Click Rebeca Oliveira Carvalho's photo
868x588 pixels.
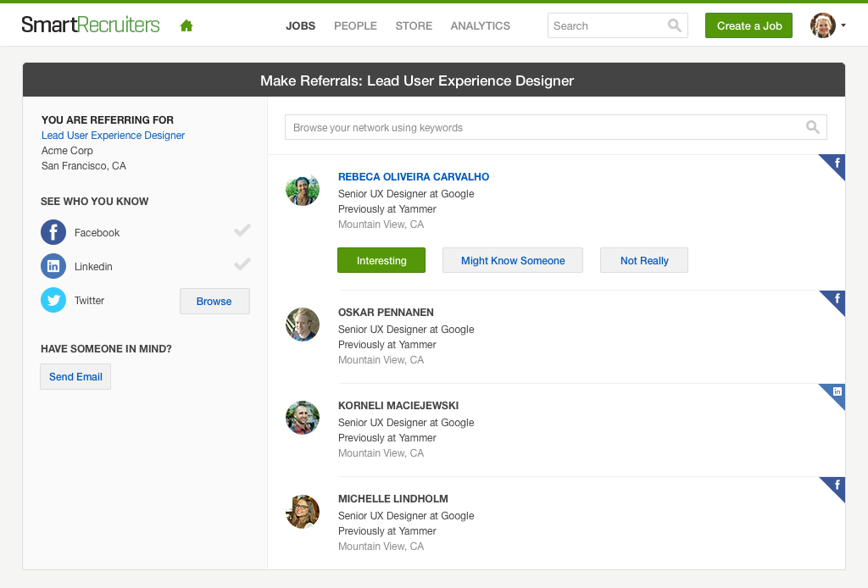click(x=303, y=189)
